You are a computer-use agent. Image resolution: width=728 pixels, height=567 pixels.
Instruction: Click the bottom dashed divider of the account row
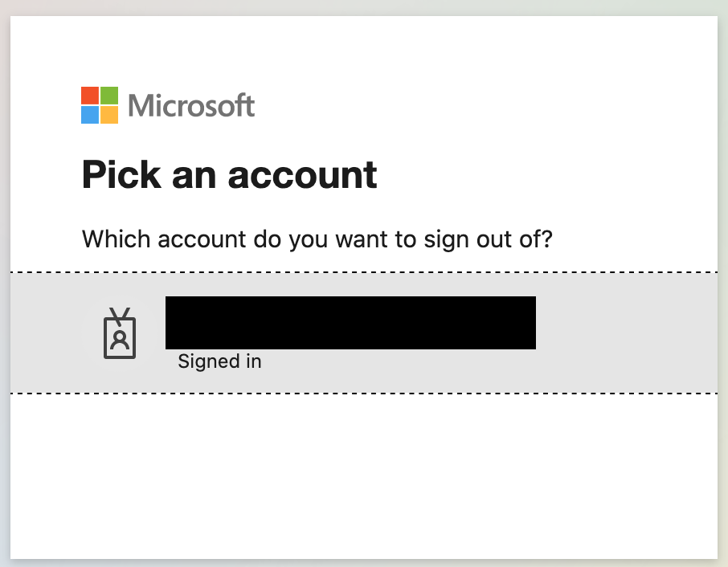tap(362, 393)
